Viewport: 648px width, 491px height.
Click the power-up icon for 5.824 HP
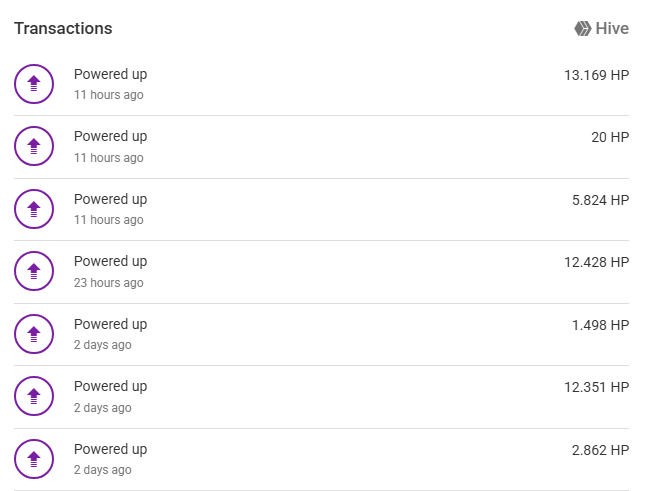(34, 209)
